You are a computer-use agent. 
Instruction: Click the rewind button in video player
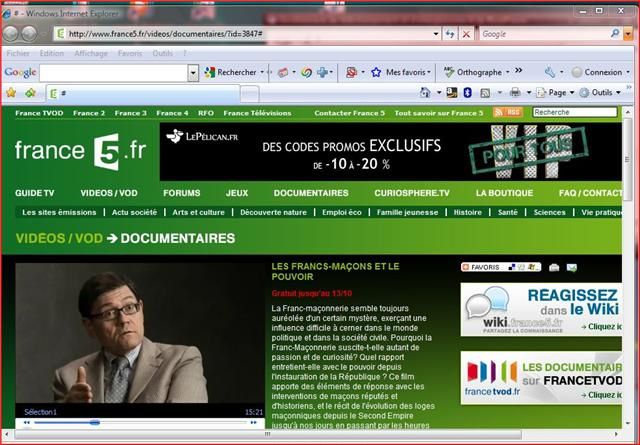pos(27,423)
